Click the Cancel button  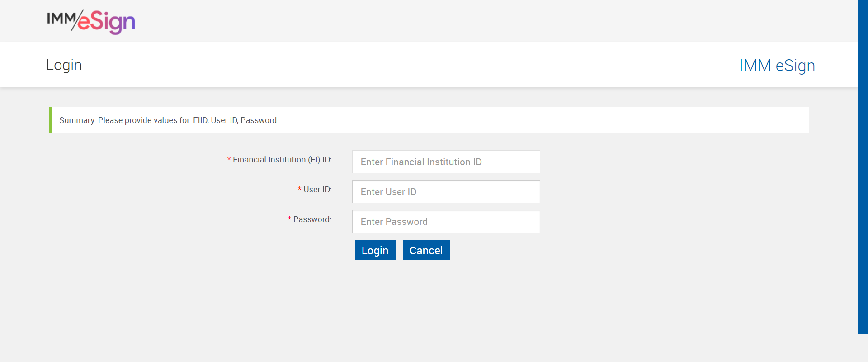pyautogui.click(x=426, y=250)
